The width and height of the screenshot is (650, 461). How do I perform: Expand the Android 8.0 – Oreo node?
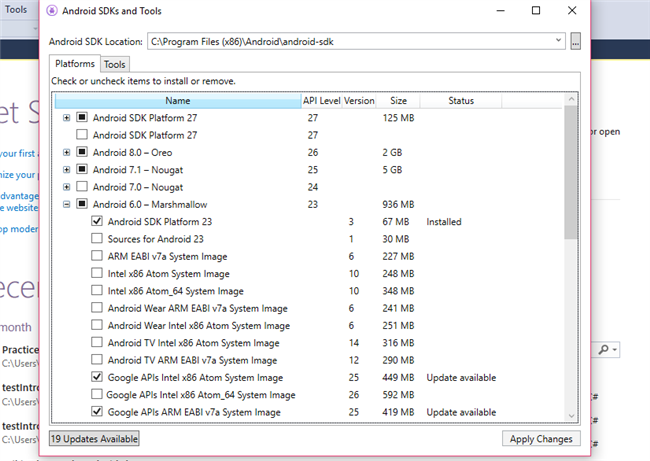(66, 153)
